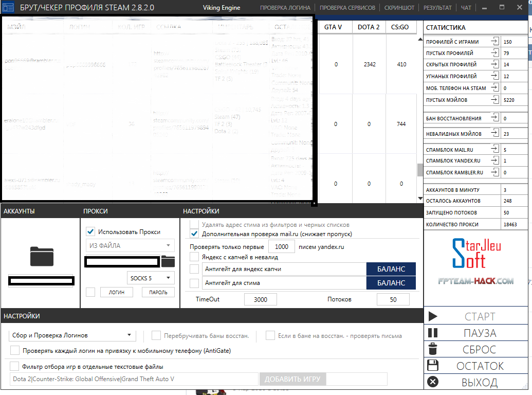Viewport: 532px width, 395px height.
Task: Toggle Дополнительная проверка mail.ru checkbox
Action: click(x=194, y=234)
